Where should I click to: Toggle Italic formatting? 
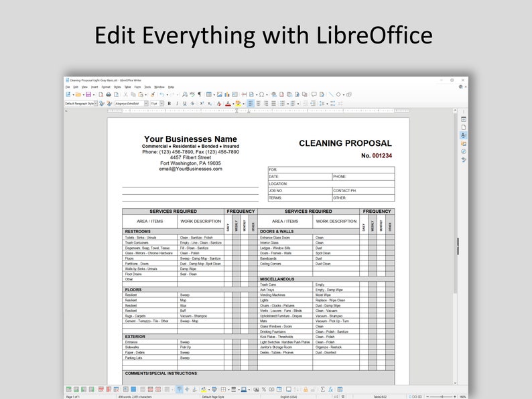pyautogui.click(x=177, y=103)
